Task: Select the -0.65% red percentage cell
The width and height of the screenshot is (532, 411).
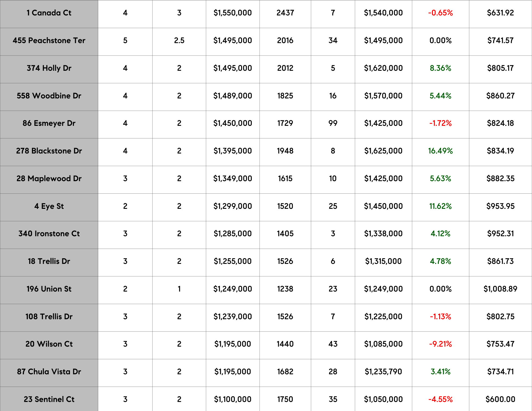Action: [440, 13]
